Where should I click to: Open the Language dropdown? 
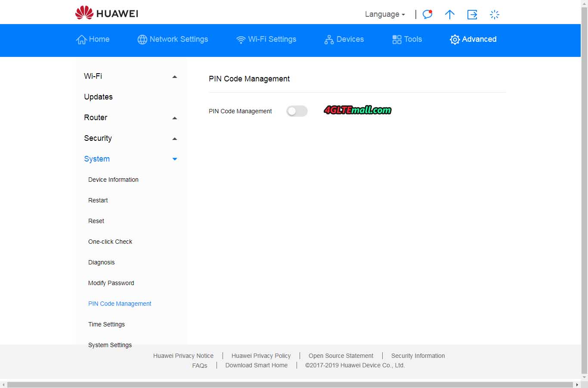point(385,14)
